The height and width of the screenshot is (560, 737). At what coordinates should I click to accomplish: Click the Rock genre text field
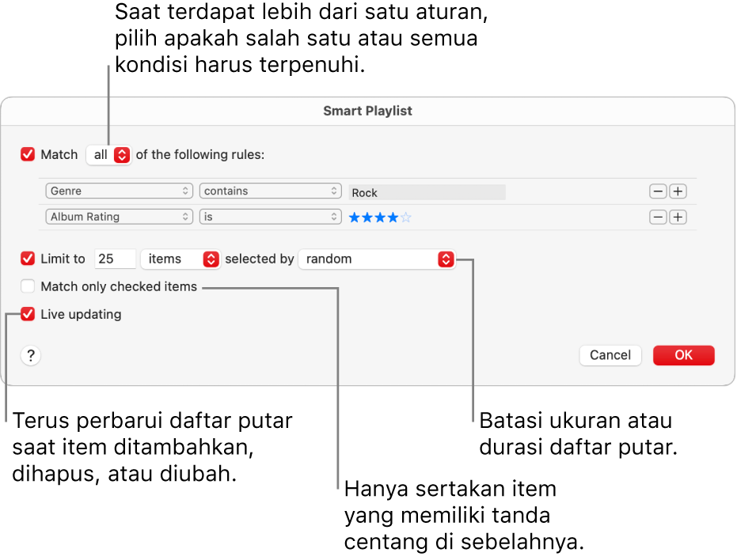pos(427,192)
